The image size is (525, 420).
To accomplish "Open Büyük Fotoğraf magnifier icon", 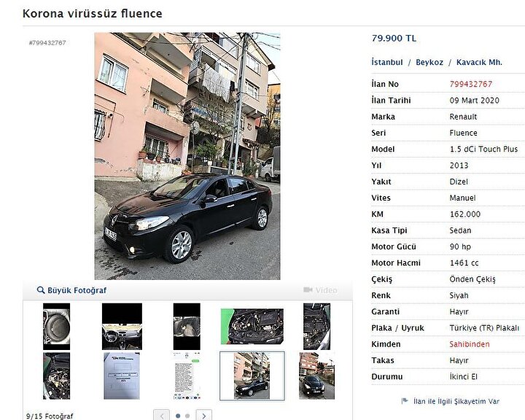I will (41, 290).
